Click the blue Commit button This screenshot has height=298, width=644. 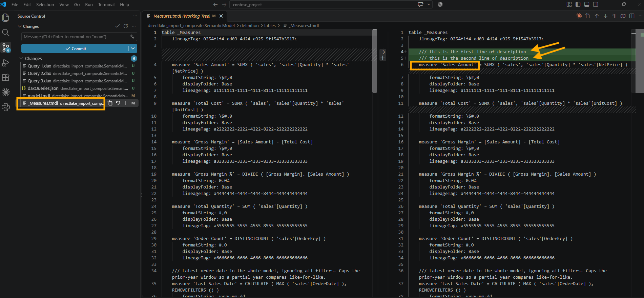coord(75,48)
